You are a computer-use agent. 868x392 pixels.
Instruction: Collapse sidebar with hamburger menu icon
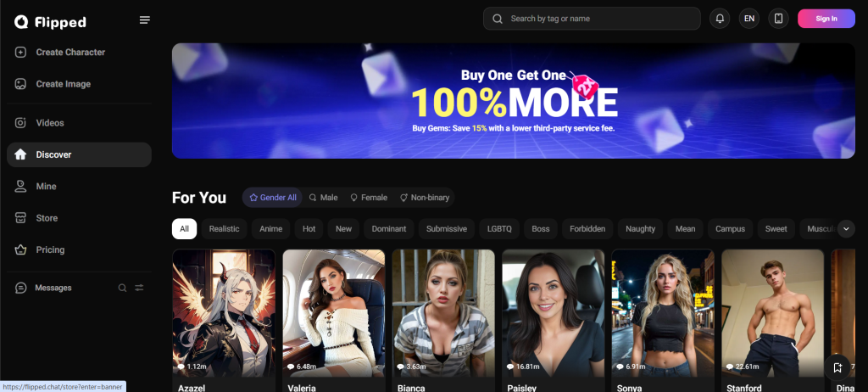coord(144,20)
